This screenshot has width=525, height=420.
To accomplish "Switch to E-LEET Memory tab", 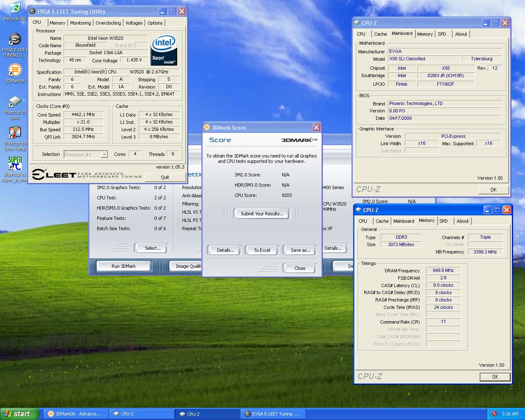I will (57, 23).
